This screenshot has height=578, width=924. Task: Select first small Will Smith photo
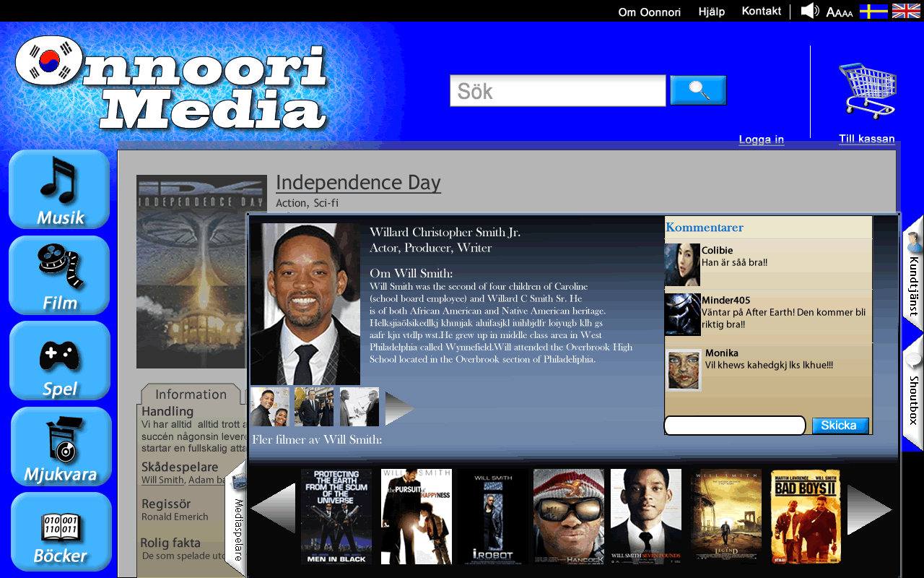click(x=270, y=407)
